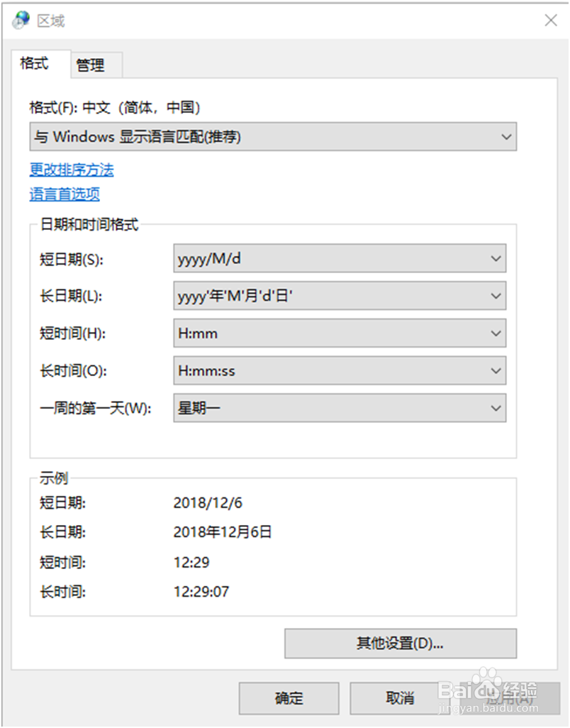Expand the 一周的第一天 dropdown
Screen dimensions: 570x728
point(340,408)
